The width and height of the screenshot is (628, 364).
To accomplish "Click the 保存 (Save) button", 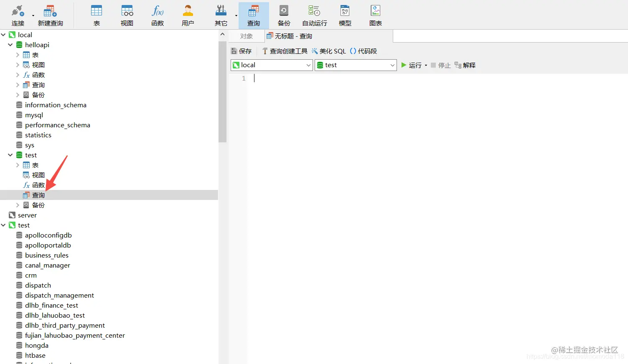I will coord(242,51).
